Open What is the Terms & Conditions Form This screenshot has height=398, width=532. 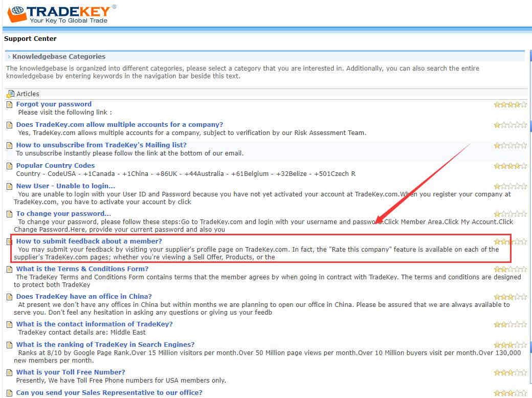82,269
